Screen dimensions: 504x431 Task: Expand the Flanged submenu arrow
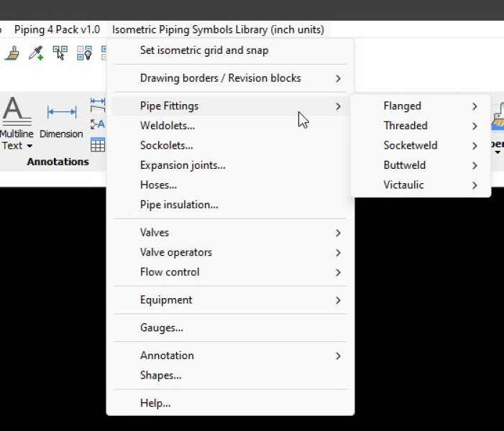coord(475,106)
